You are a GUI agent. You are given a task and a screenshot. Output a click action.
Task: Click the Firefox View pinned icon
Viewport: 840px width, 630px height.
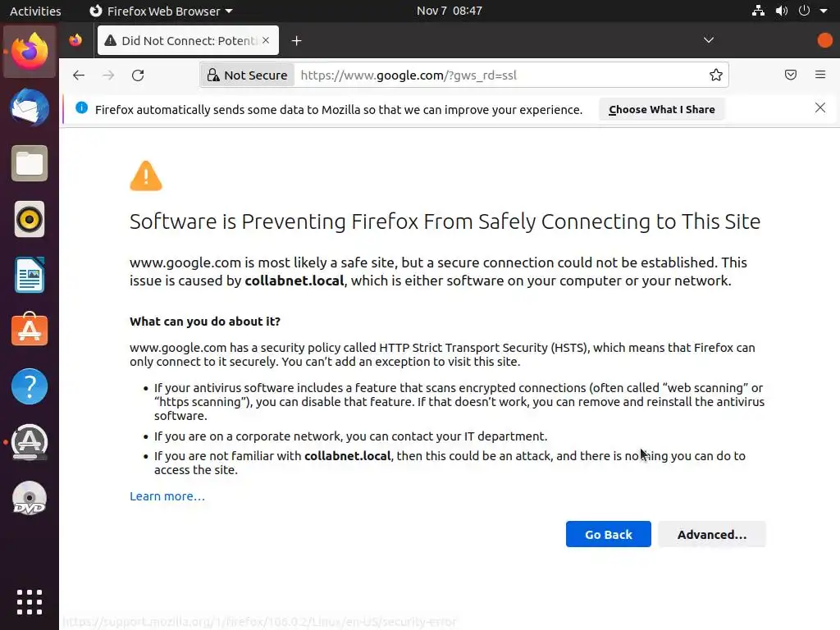pos(75,40)
